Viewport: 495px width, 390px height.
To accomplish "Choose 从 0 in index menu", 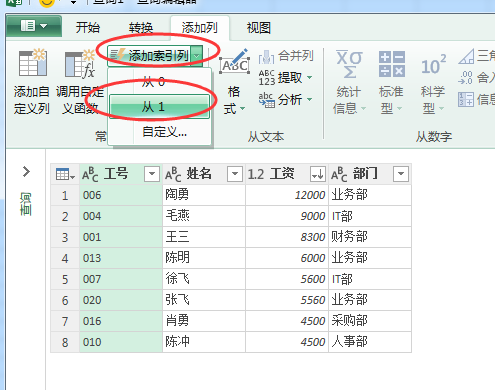I will click(153, 81).
